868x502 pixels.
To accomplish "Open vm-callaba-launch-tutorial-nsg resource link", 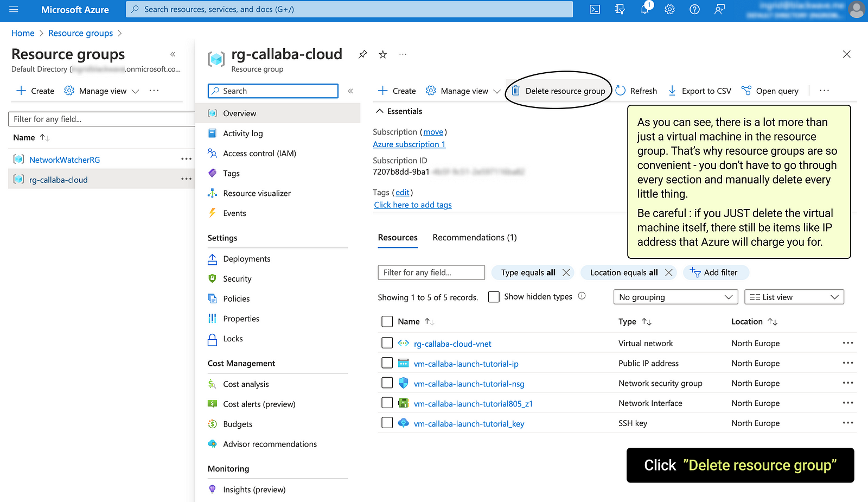I will pos(469,384).
